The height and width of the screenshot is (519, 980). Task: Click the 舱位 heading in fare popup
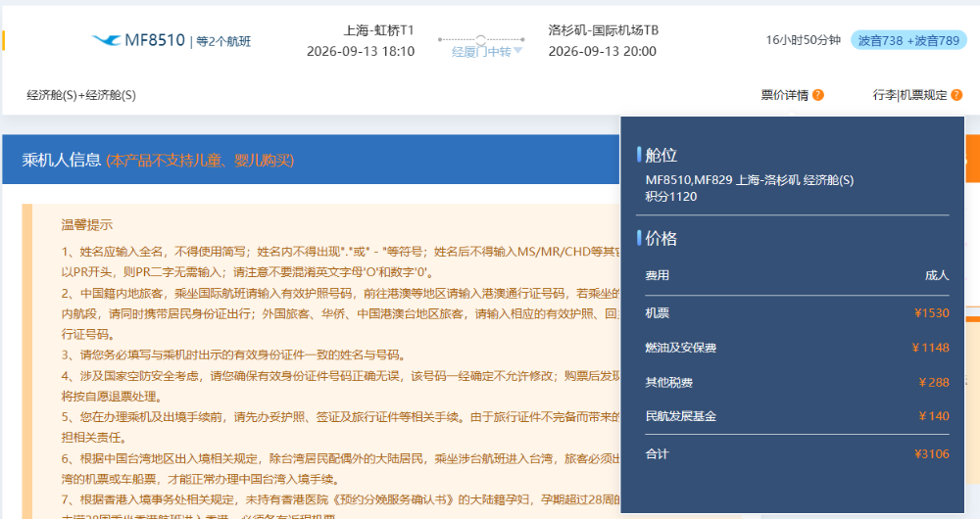661,155
